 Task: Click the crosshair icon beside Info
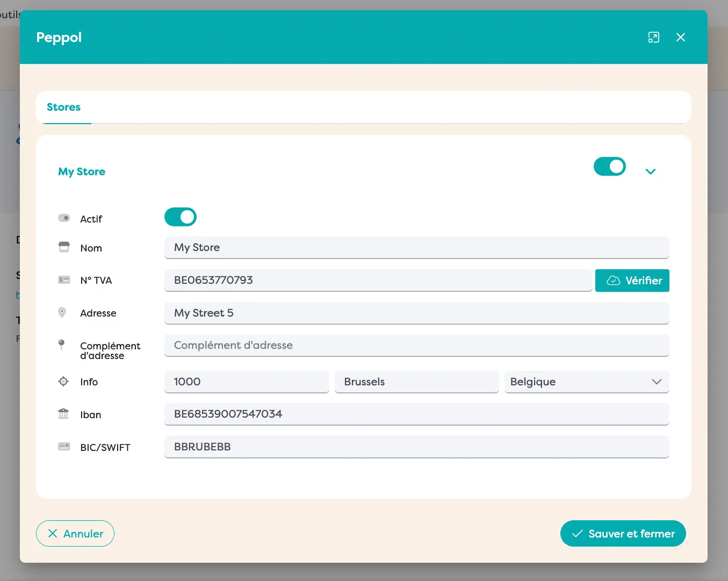tap(63, 382)
